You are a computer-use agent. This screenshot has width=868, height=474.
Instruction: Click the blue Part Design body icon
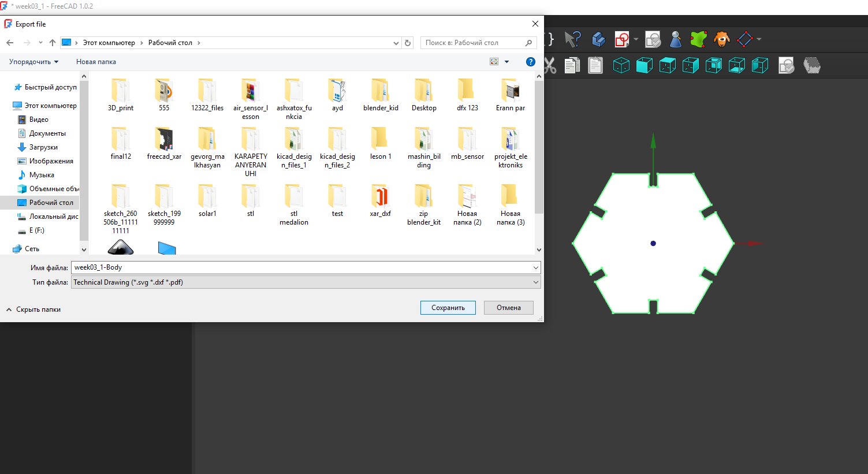tap(599, 39)
